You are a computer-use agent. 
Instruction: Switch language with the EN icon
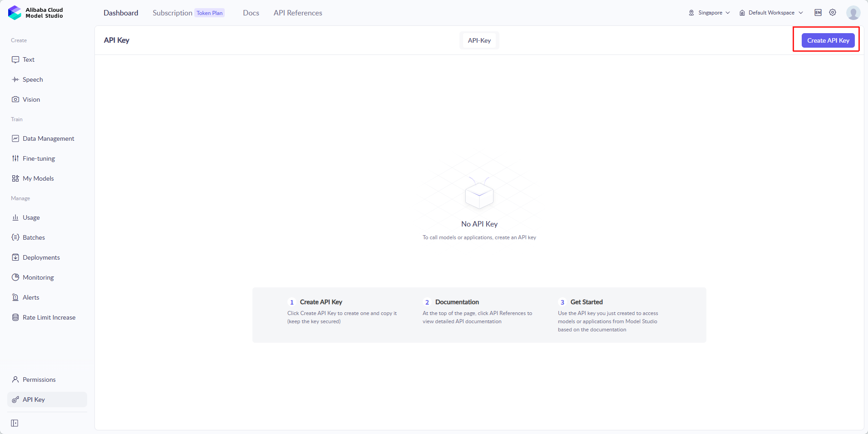click(x=818, y=13)
